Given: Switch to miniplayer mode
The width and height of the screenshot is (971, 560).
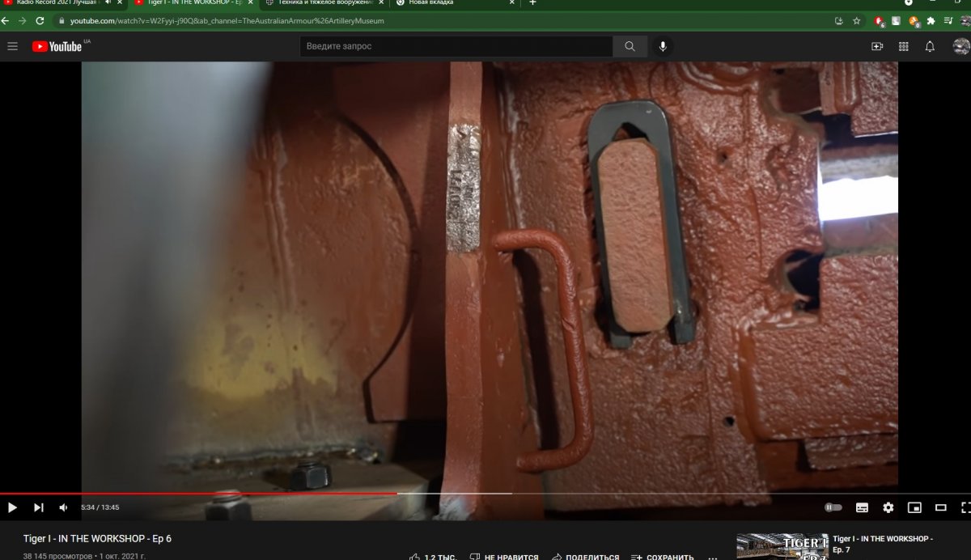Looking at the screenshot, I should click(914, 507).
